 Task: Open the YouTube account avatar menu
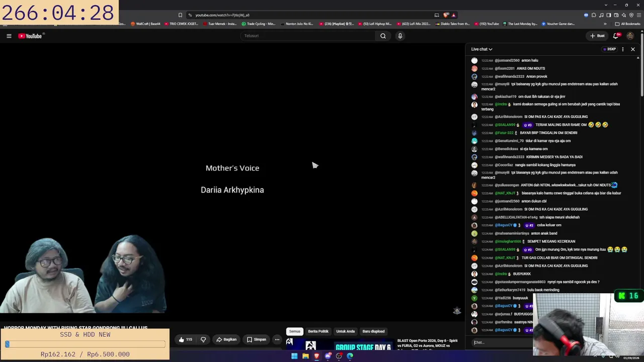point(630,36)
